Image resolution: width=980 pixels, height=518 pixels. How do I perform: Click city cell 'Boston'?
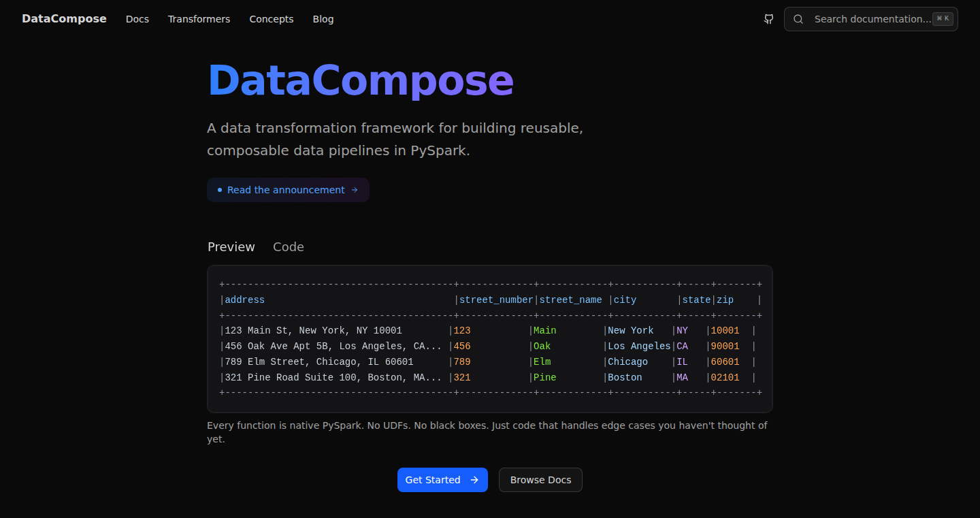(625, 378)
